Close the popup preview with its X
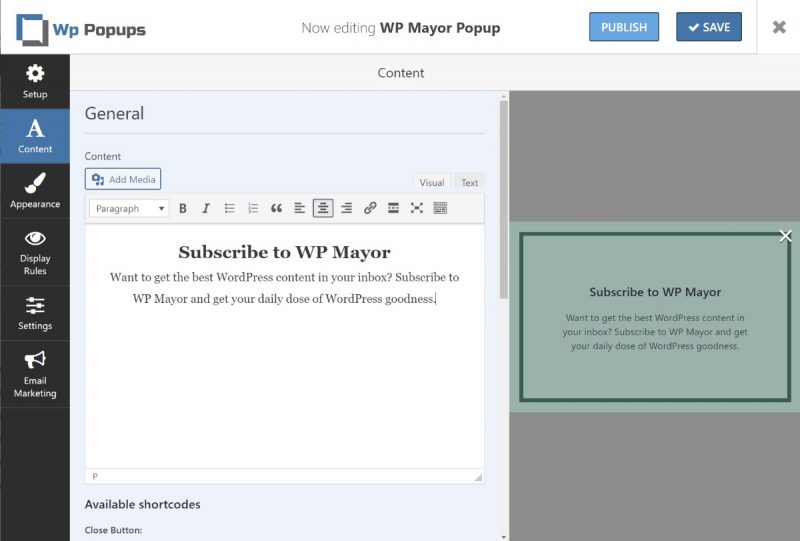This screenshot has width=800, height=541. 785,236
